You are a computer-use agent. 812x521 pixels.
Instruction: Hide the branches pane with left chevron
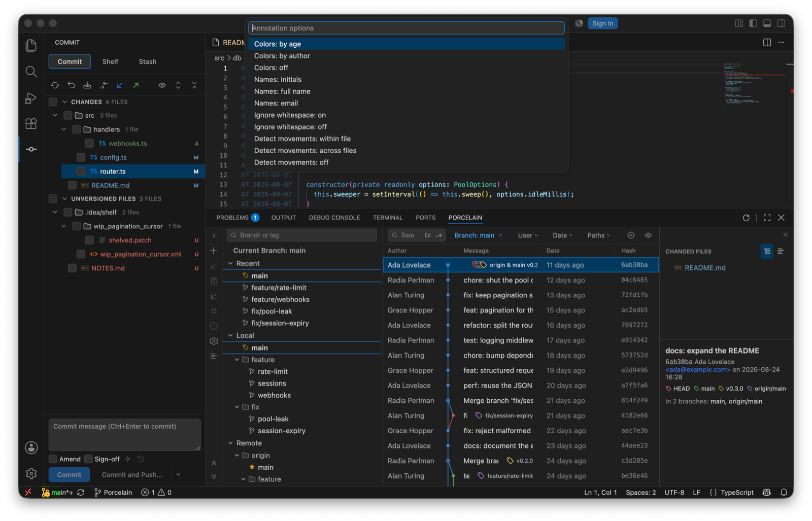coord(214,235)
